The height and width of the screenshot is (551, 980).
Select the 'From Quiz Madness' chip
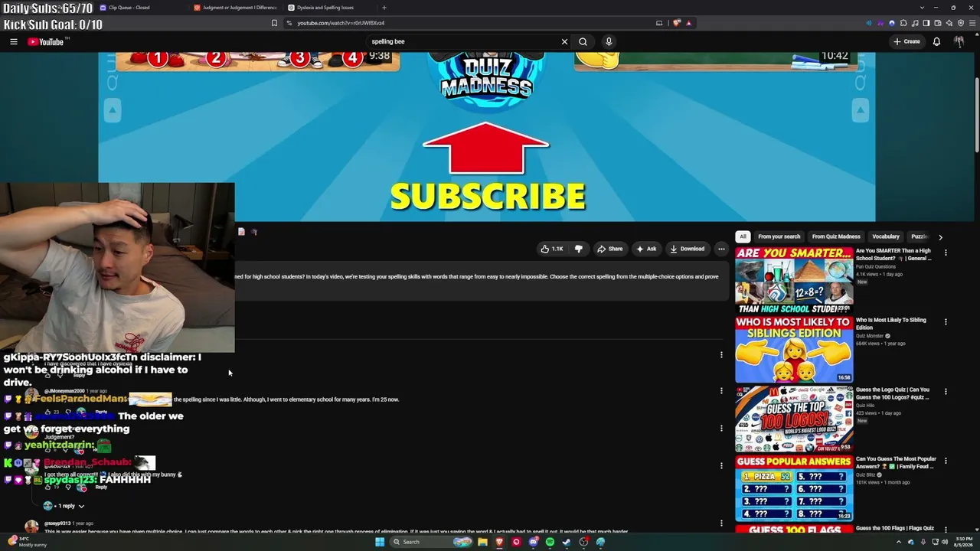coord(836,236)
